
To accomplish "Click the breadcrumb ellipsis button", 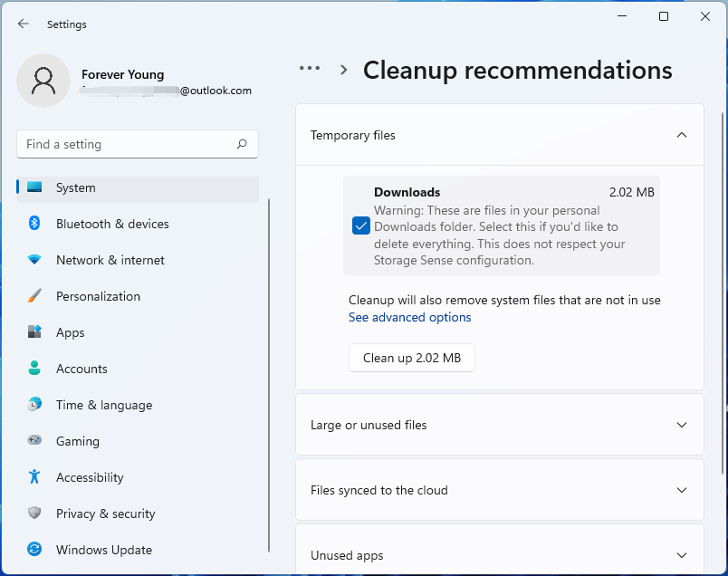I will tap(310, 69).
